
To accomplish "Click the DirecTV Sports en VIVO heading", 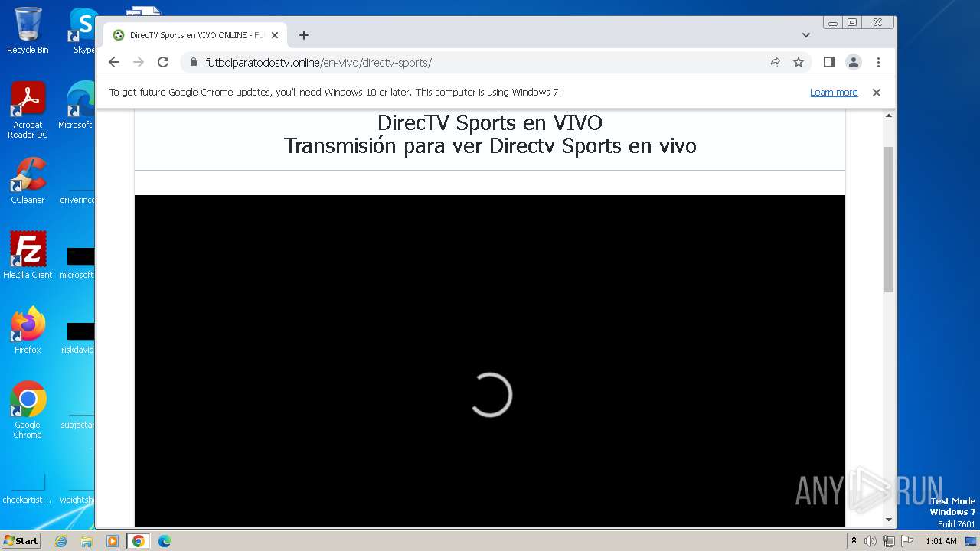I will [x=490, y=122].
